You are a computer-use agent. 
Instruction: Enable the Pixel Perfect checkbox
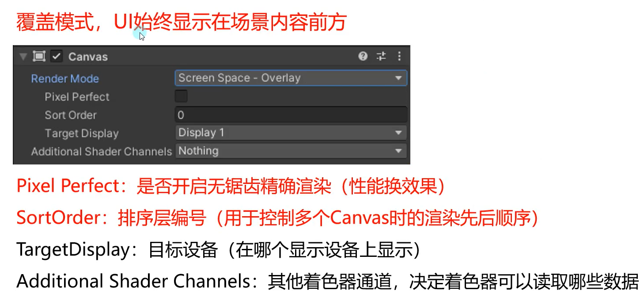pos(181,96)
